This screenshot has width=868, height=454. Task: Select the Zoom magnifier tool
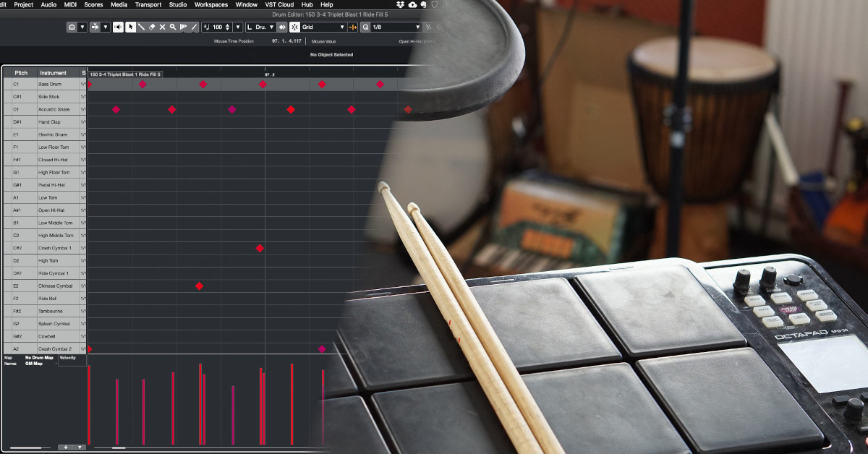[173, 27]
